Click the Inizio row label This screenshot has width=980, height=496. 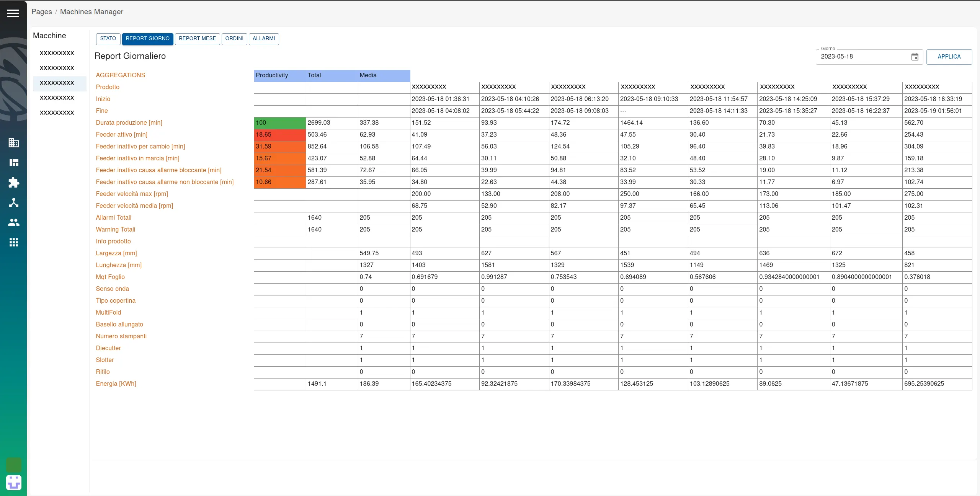(103, 99)
